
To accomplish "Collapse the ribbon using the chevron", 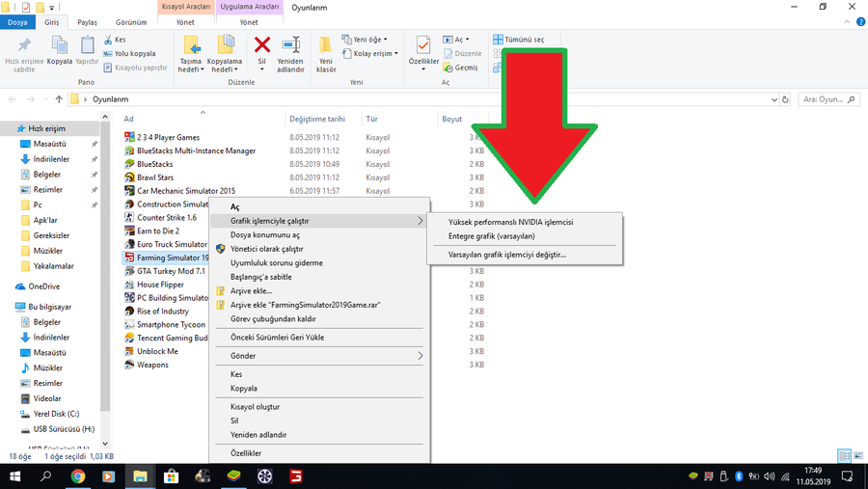I will click(x=847, y=22).
